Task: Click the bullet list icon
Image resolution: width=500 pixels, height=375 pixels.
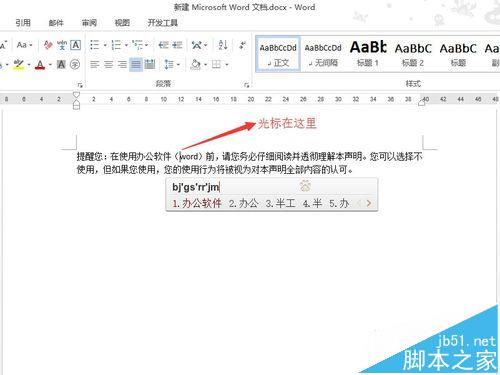Action: click(95, 45)
